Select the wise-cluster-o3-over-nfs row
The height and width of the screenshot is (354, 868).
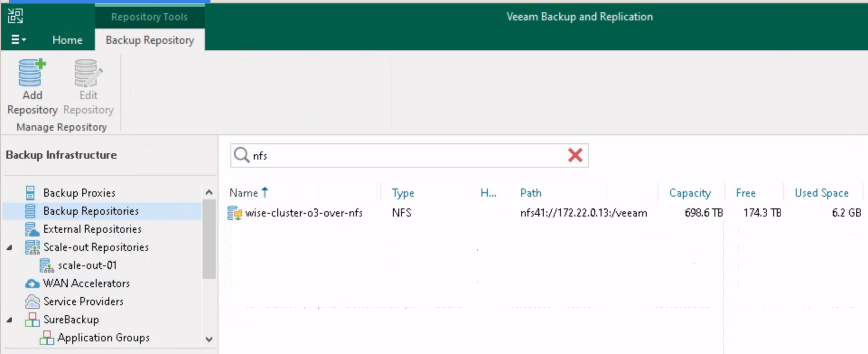click(x=544, y=212)
